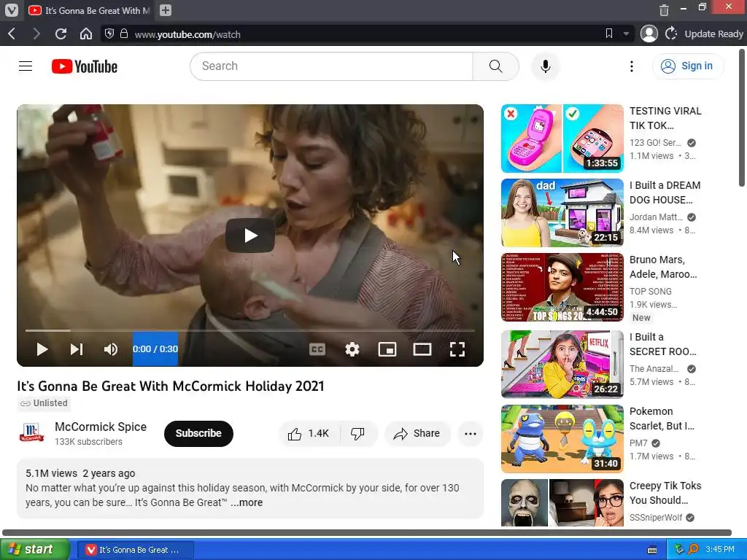747x560 pixels.
Task: Expand the address bar dropdown arrow
Action: 626,34
